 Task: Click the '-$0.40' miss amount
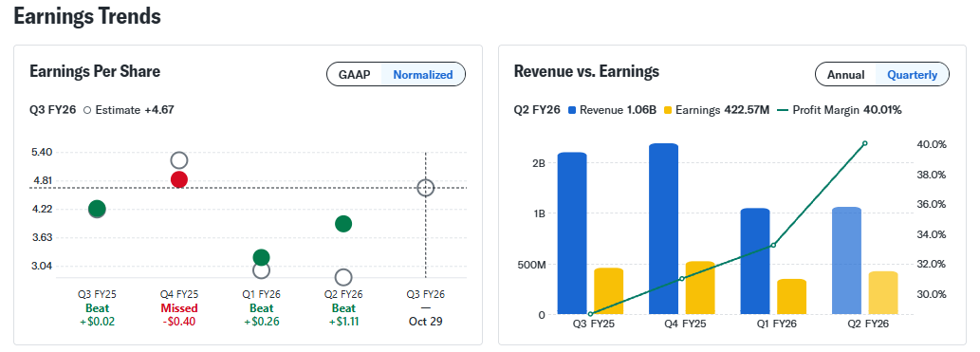[178, 322]
